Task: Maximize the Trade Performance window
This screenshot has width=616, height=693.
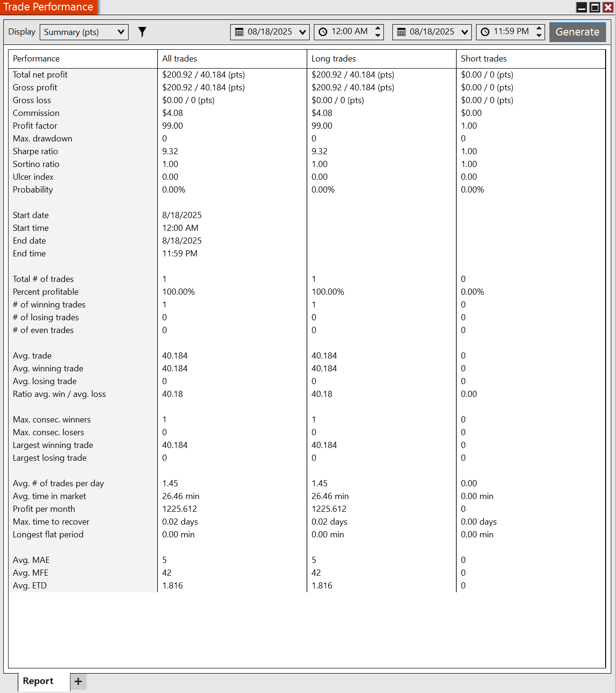Action: coord(595,7)
